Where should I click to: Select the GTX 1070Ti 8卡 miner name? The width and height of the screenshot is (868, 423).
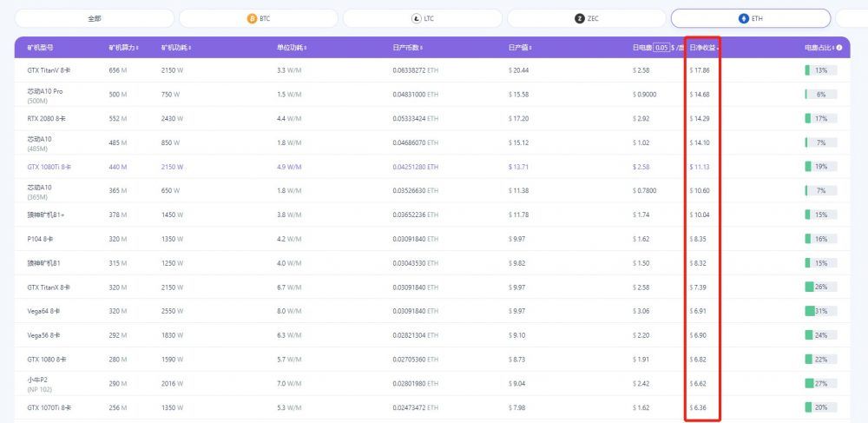[x=49, y=407]
